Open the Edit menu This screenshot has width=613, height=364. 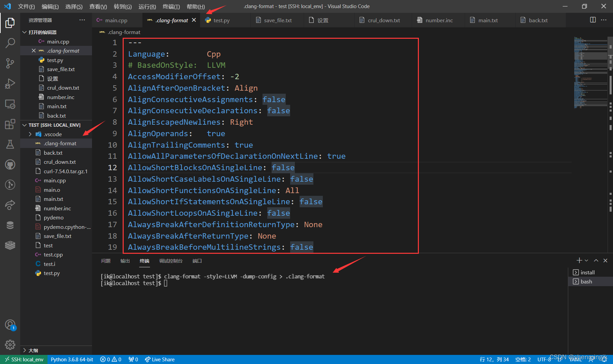pos(50,6)
